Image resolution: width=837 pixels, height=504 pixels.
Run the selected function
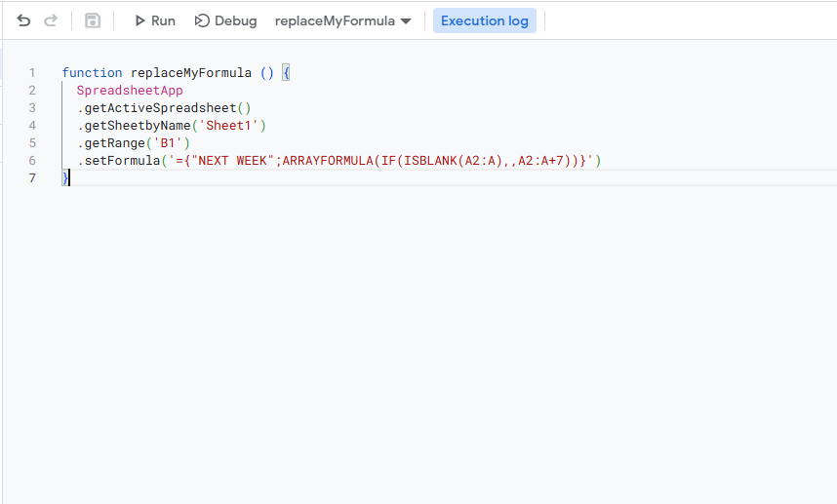(155, 20)
